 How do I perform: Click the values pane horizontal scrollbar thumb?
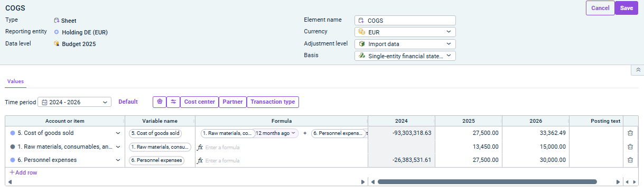[x=487, y=182]
